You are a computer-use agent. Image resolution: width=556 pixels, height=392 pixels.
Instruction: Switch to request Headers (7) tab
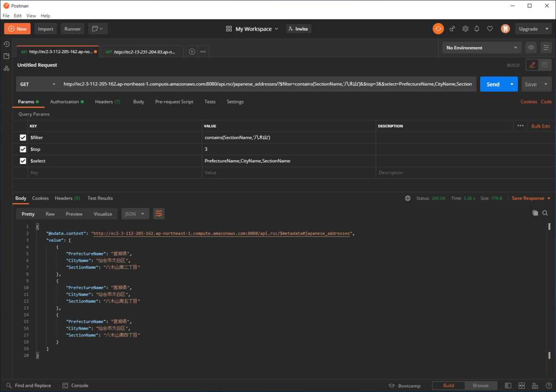click(107, 101)
